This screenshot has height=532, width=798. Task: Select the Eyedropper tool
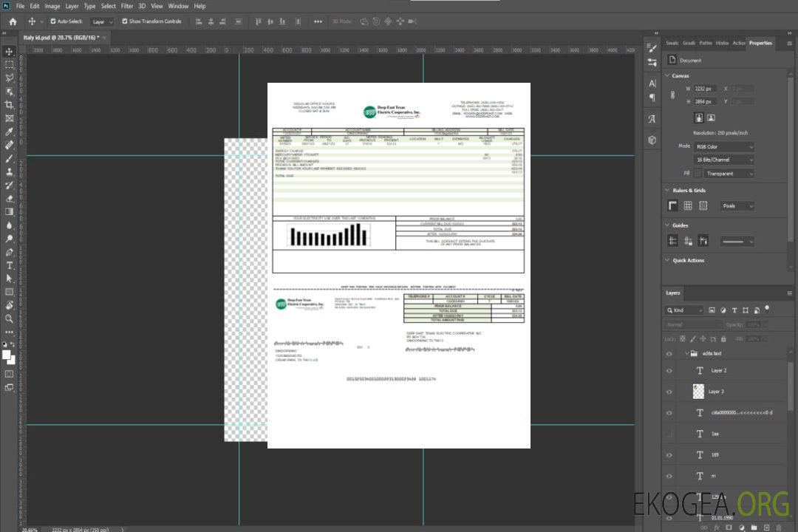click(9, 132)
